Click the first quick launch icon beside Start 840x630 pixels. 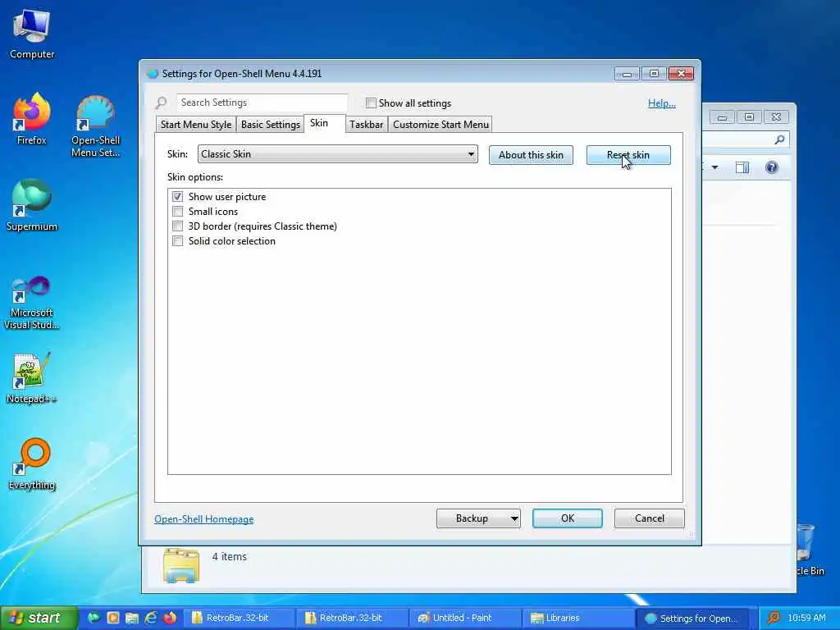pyautogui.click(x=94, y=618)
